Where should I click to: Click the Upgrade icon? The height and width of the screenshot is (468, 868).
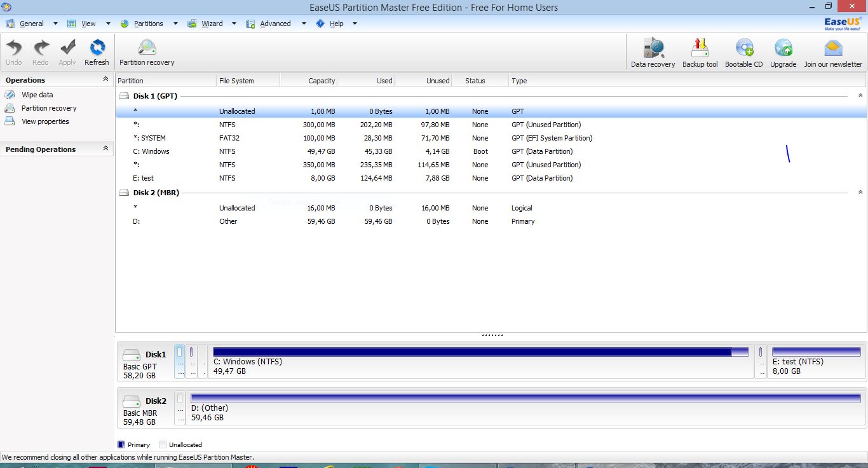point(783,48)
